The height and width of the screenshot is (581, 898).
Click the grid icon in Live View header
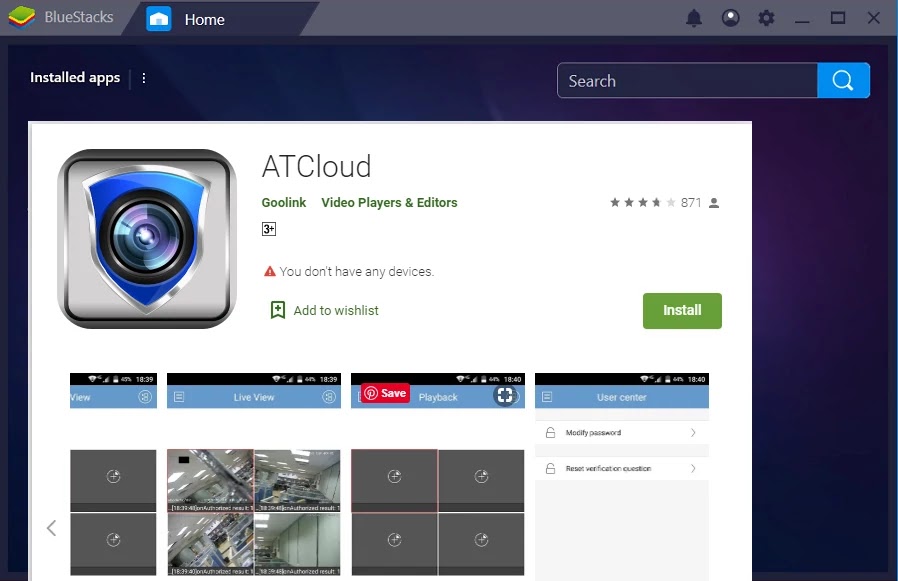[329, 397]
